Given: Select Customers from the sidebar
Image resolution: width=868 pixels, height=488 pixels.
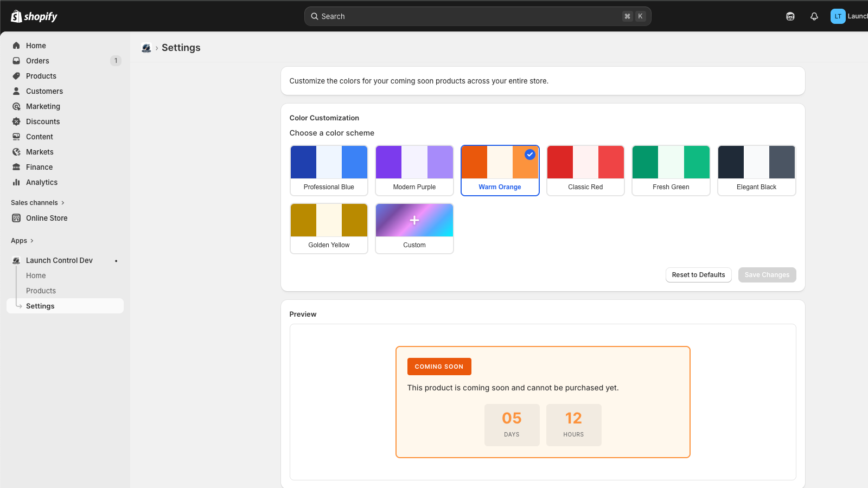Looking at the screenshot, I should 43,91.
